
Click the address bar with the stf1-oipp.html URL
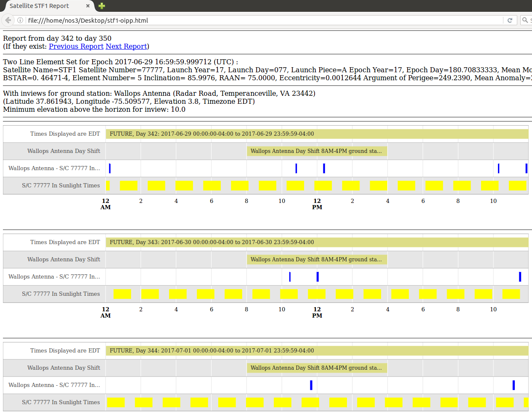click(x=261, y=20)
